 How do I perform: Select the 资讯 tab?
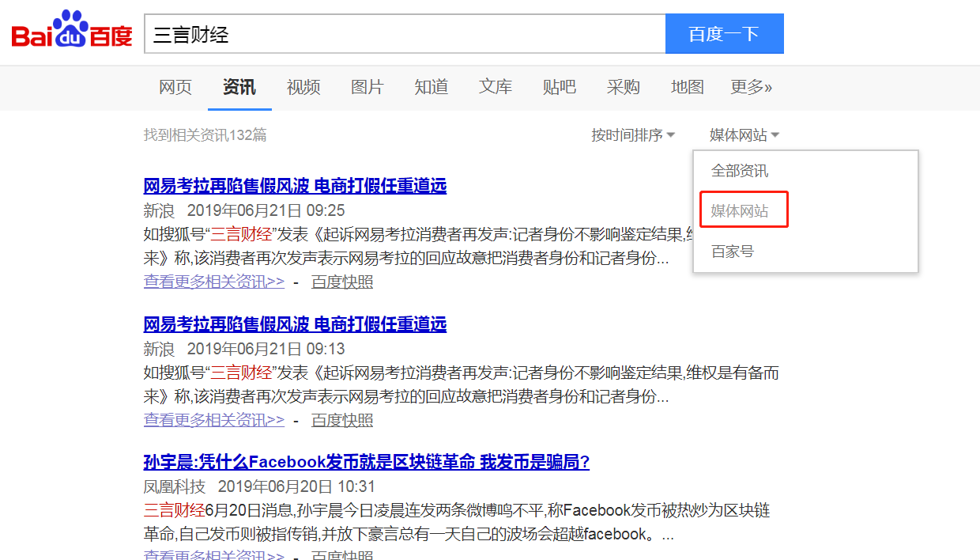tap(239, 87)
